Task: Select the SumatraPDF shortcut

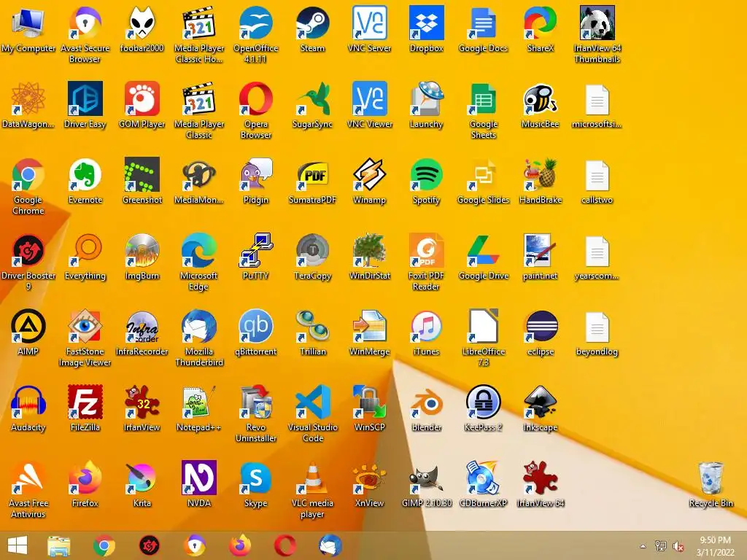Action: pos(312,175)
